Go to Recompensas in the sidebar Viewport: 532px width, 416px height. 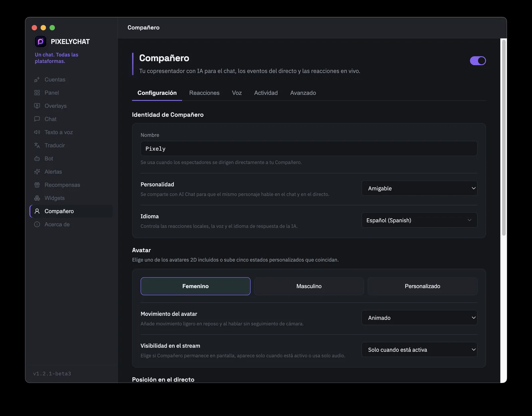(x=71, y=185)
